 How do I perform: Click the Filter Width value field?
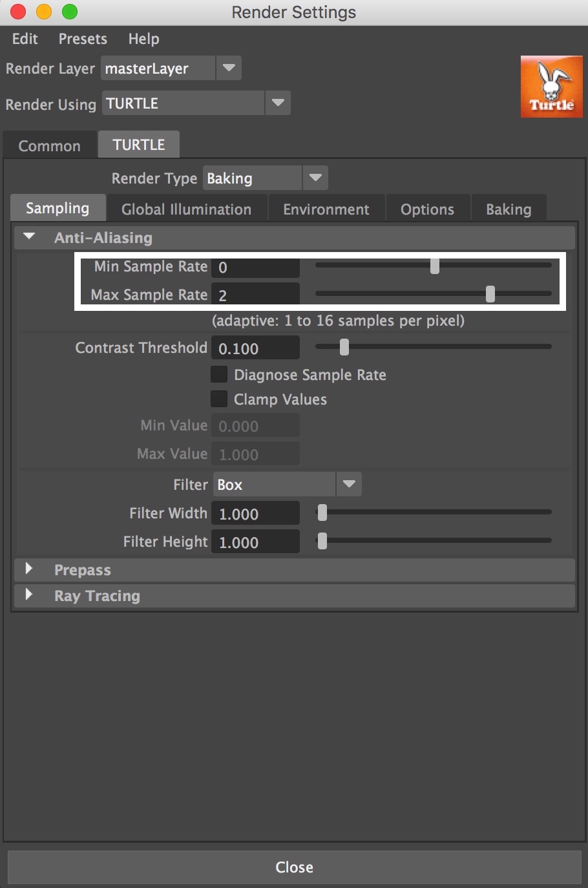click(x=255, y=513)
